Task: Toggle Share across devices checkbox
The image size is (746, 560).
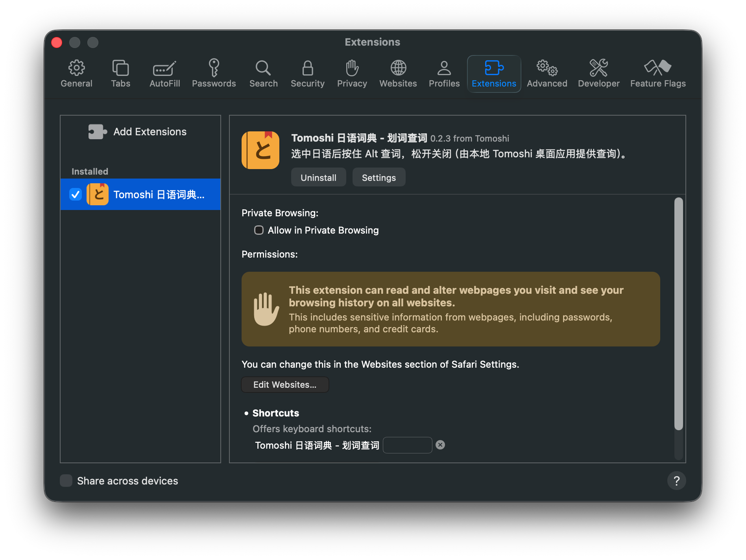Action: pyautogui.click(x=66, y=481)
